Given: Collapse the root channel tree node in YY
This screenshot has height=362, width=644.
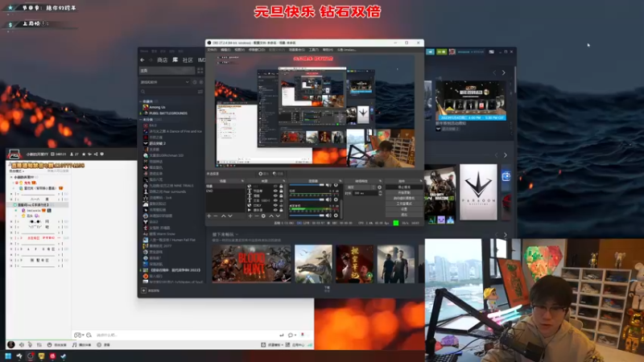Looking at the screenshot, I should [11, 177].
